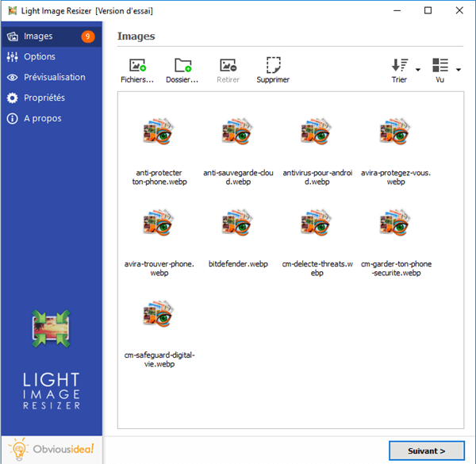The height and width of the screenshot is (464, 476).
Task: Open the Prévisualisation sidebar section
Action: [x=52, y=77]
